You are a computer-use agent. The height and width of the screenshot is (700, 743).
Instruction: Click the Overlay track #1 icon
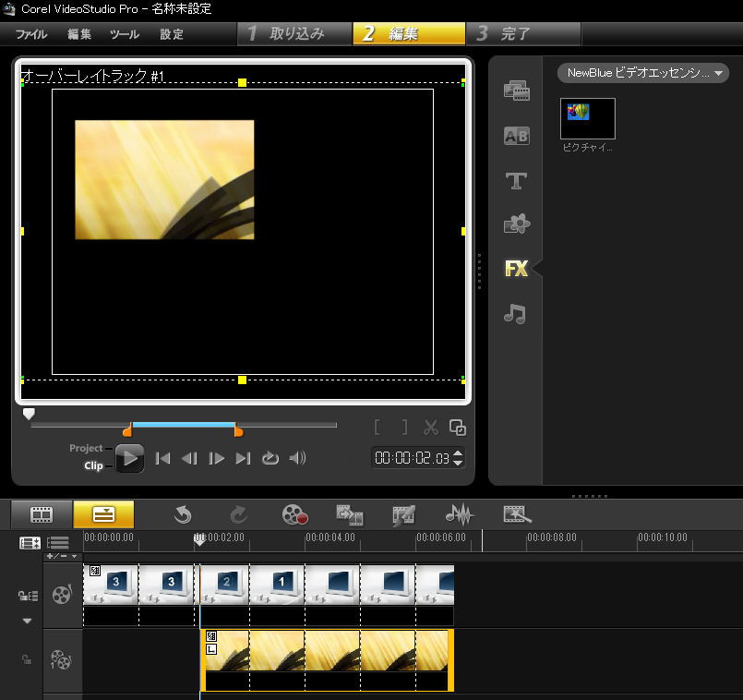click(61, 659)
